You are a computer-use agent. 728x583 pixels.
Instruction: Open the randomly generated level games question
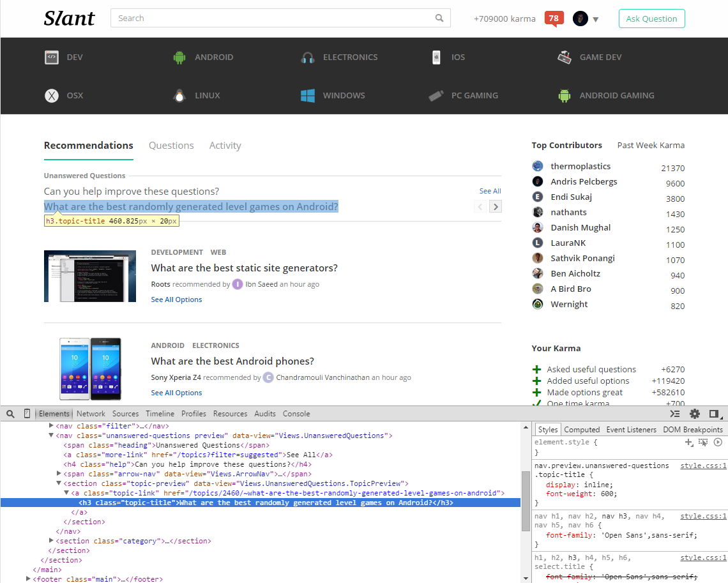191,206
